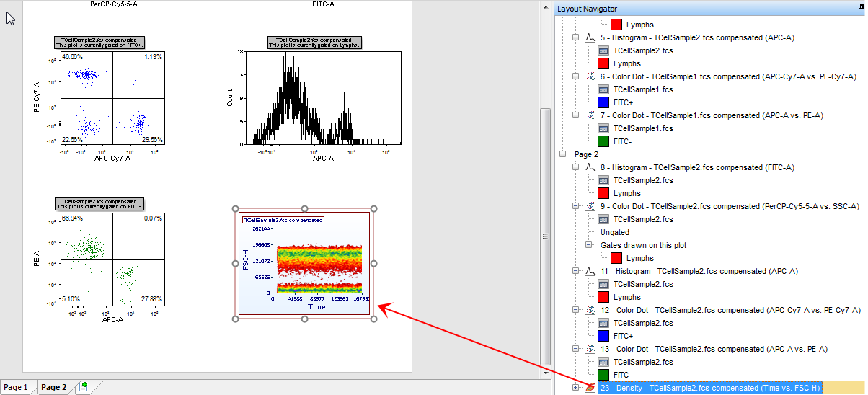The height and width of the screenshot is (395, 868).
Task: Select the Ungated entry under item 9
Action: [x=615, y=232]
